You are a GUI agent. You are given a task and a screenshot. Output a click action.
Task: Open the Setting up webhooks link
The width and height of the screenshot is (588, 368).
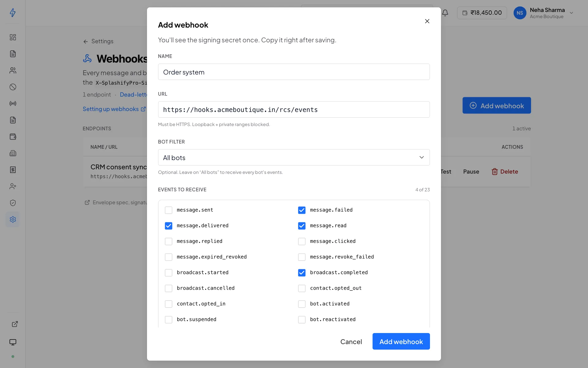click(114, 109)
